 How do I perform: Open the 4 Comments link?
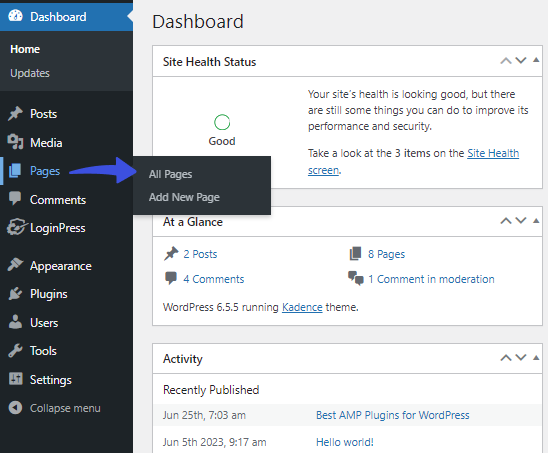pyautogui.click(x=214, y=279)
